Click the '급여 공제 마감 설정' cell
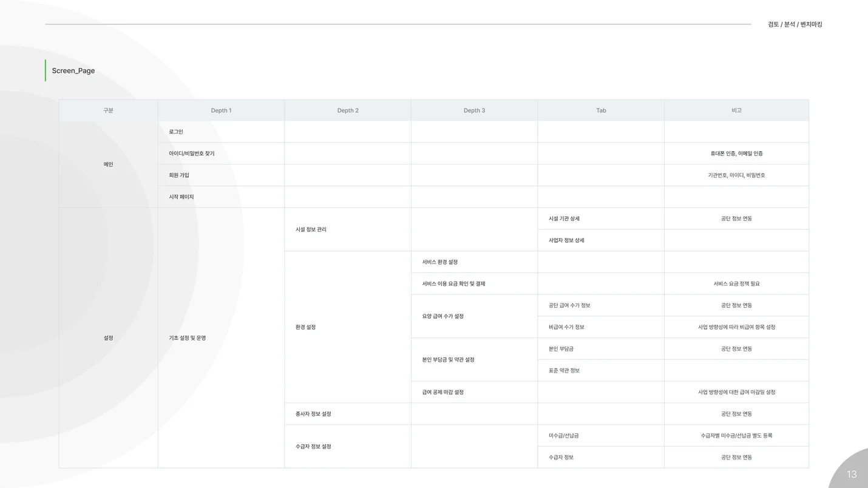Viewport: 868px width, 488px height. [474, 392]
